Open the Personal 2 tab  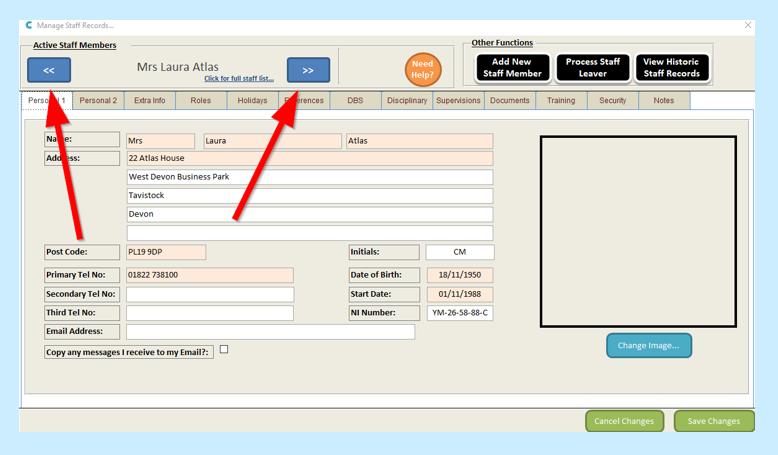click(x=98, y=101)
